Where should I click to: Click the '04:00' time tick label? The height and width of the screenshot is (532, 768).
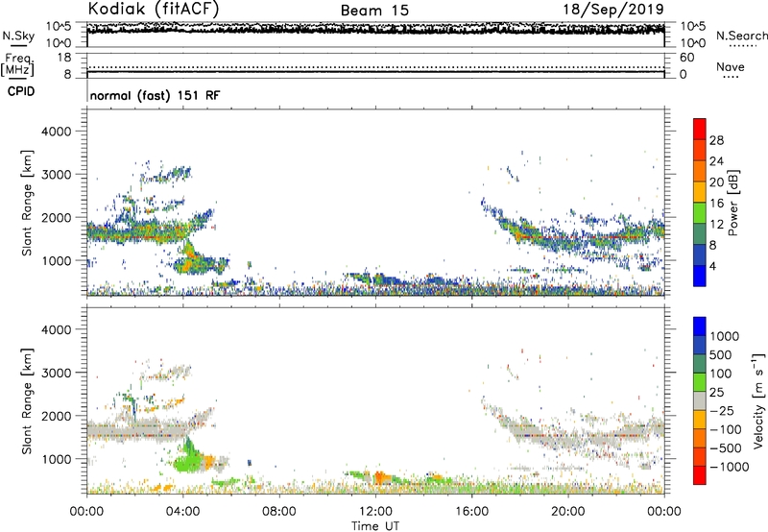pyautogui.click(x=182, y=512)
